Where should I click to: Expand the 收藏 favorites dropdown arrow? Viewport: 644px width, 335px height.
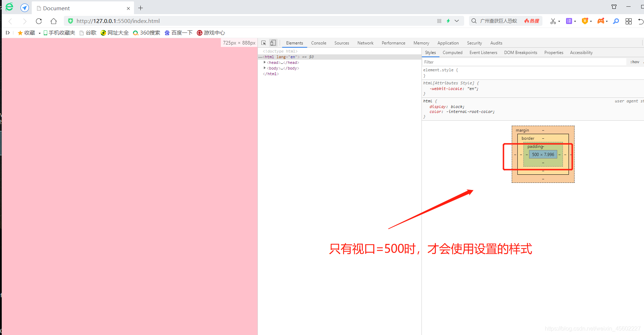(40, 33)
